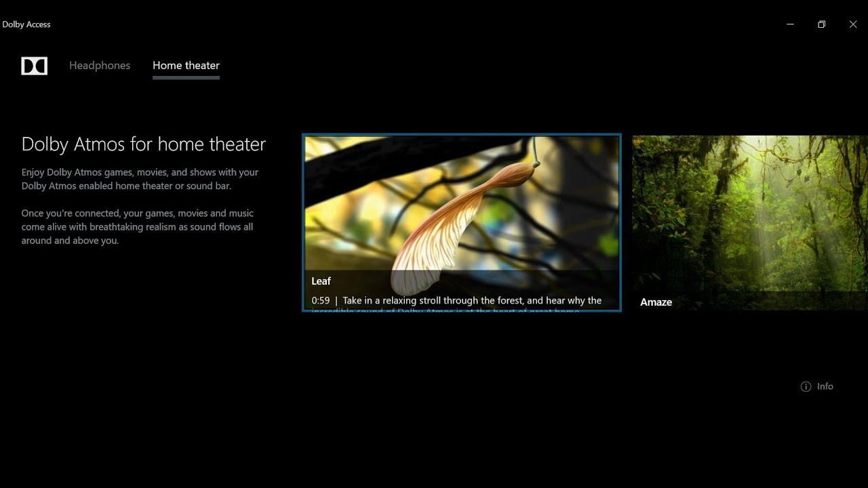Screen dimensions: 868x488
Task: Minimize the Dolby Access window
Action: click(x=790, y=24)
